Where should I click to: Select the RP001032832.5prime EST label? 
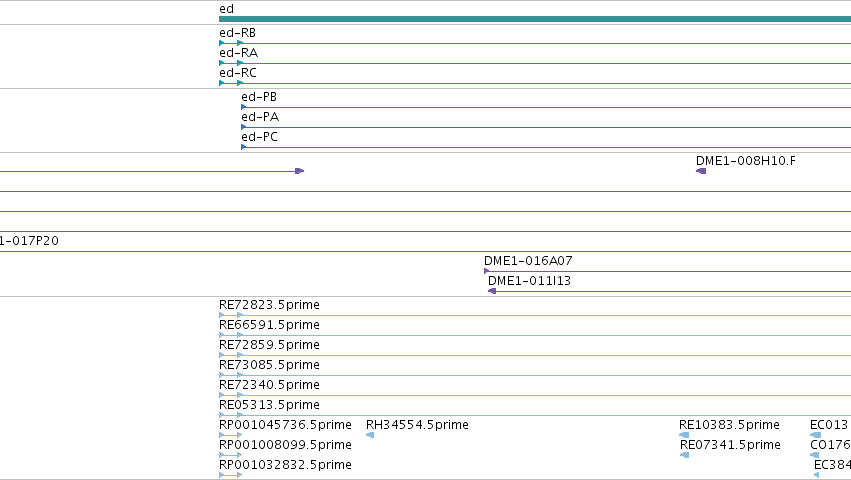click(x=285, y=465)
